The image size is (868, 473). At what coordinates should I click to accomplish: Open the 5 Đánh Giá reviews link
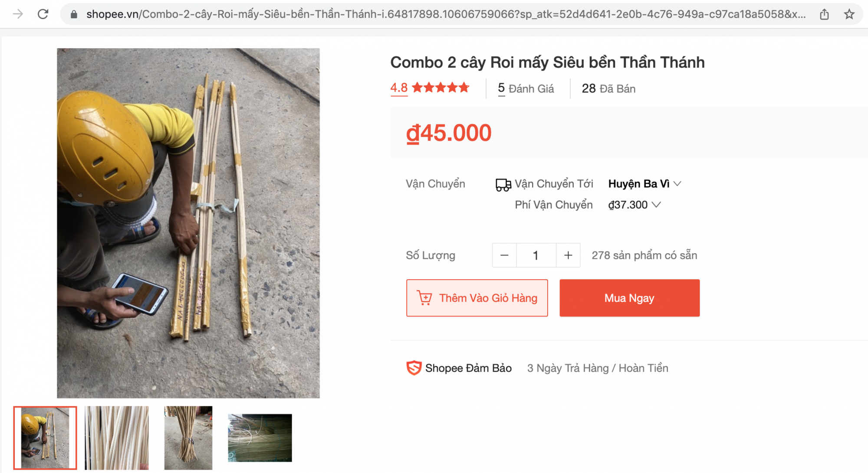coord(526,89)
